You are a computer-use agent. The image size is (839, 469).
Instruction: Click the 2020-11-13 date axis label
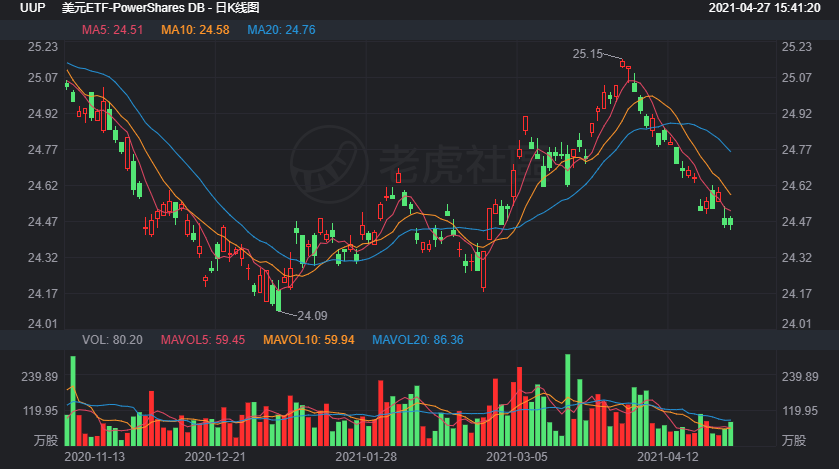point(95,457)
